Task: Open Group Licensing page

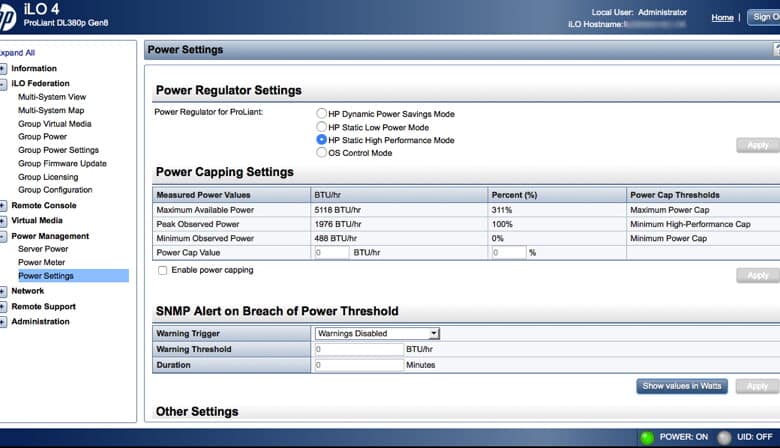Action: [48, 177]
